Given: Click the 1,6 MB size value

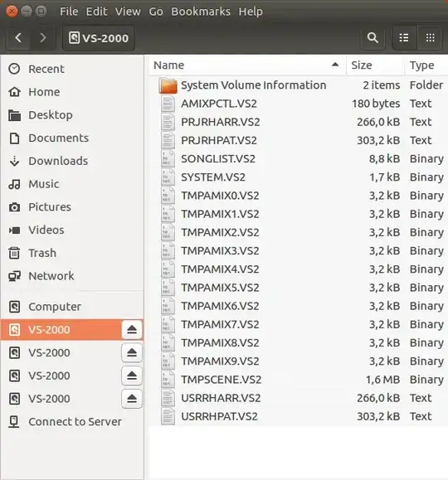Looking at the screenshot, I should click(383, 380).
